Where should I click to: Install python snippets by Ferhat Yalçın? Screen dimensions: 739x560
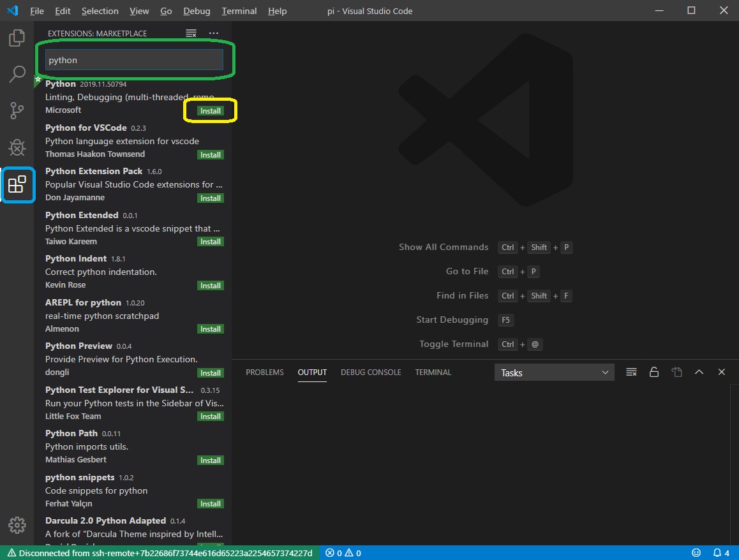210,503
